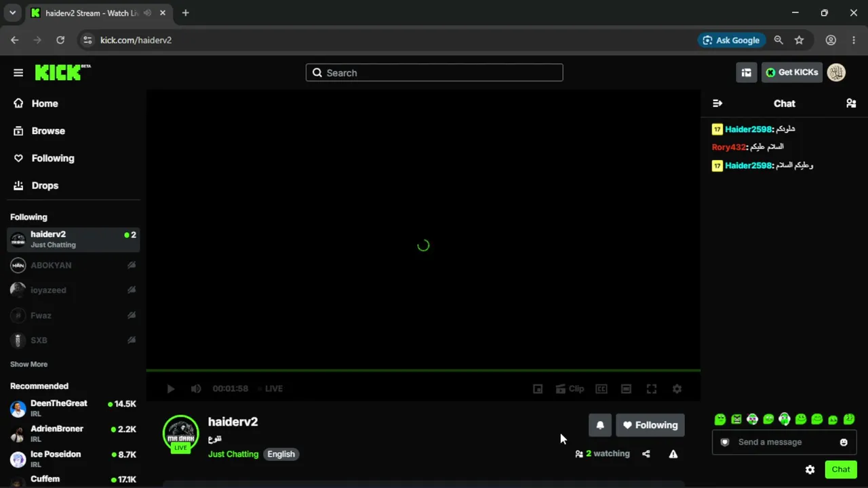
Task: Open the browser zoom magnifier icon
Action: (x=778, y=40)
